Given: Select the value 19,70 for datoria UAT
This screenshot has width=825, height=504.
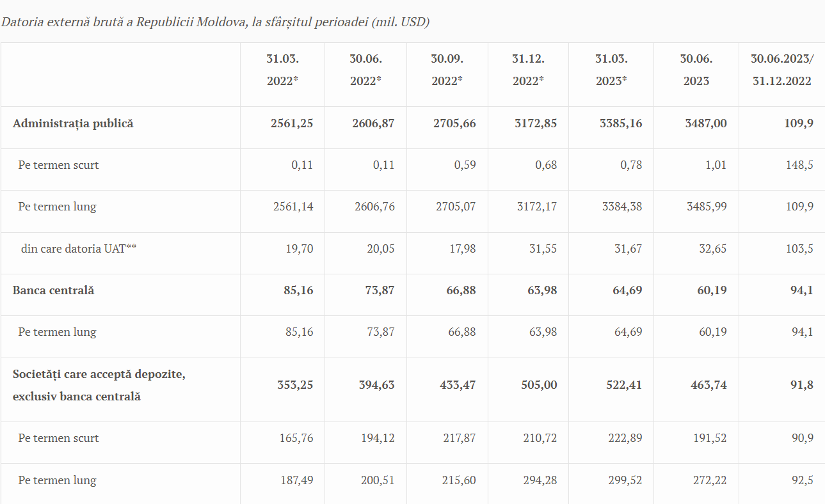Looking at the screenshot, I should (x=300, y=249).
